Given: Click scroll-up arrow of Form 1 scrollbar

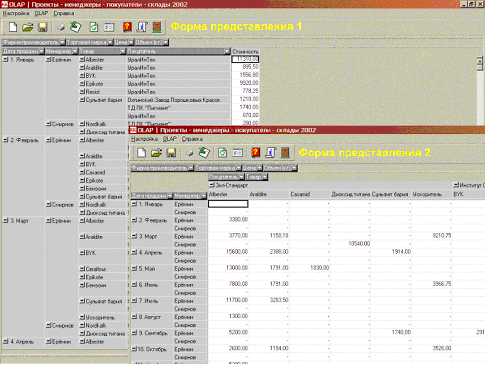Looking at the screenshot, I should (480, 60).
